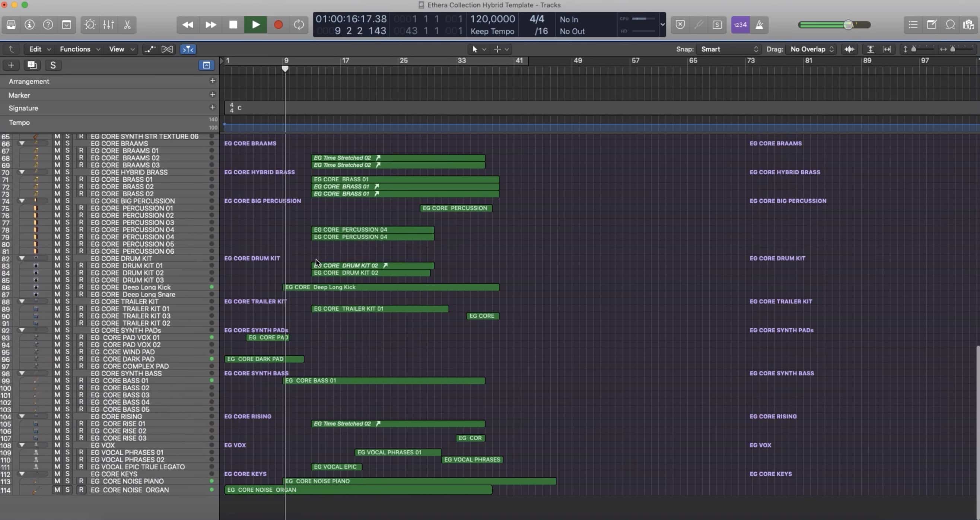Collapse the EG CORE BIG PERCUSSION folder
980x520 pixels.
(x=22, y=201)
